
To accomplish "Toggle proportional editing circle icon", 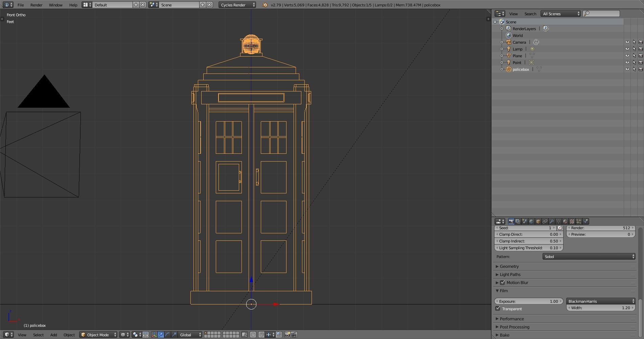I will 253,335.
